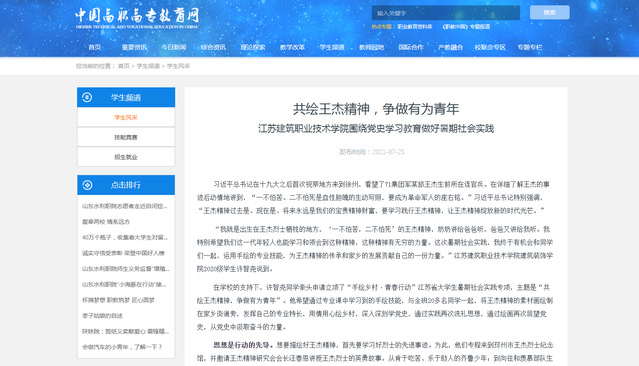This screenshot has width=639, height=366.
Task: Open the 首页 navigation menu item
Action: [x=95, y=47]
